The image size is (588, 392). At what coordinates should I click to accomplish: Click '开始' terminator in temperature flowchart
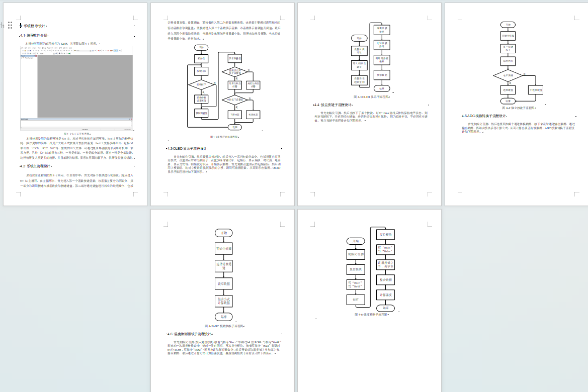click(356, 241)
